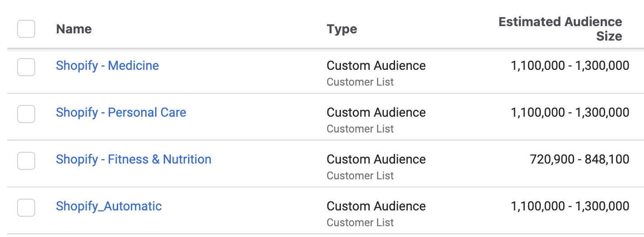Toggle the select-all checkbox in the header
This screenshot has height=237, width=644.
[x=26, y=29]
